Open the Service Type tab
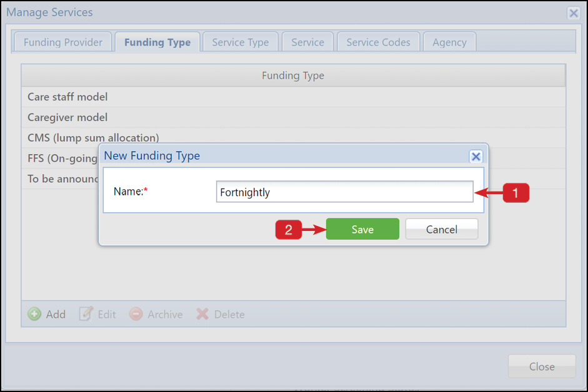Screen dimensions: 588x392 click(x=241, y=42)
